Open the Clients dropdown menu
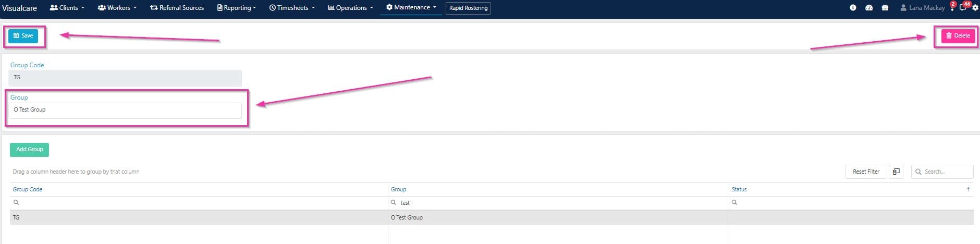980x244 pixels. (67, 8)
